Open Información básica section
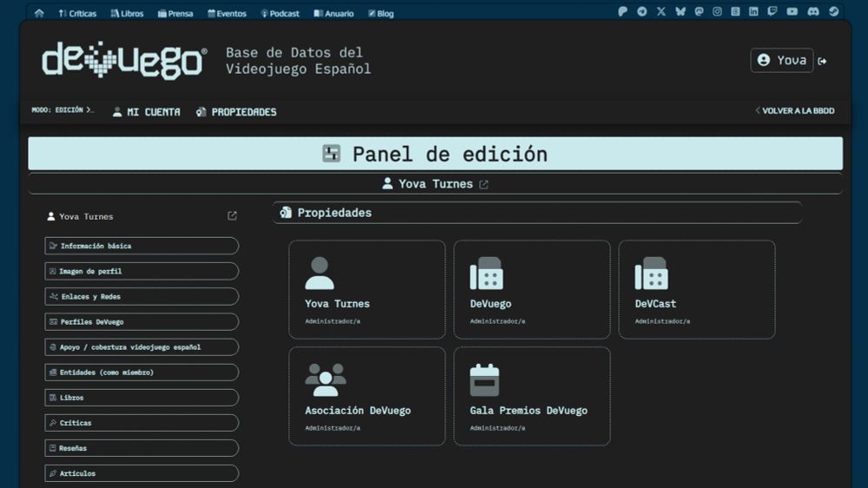Image resolution: width=868 pixels, height=488 pixels. click(x=141, y=246)
